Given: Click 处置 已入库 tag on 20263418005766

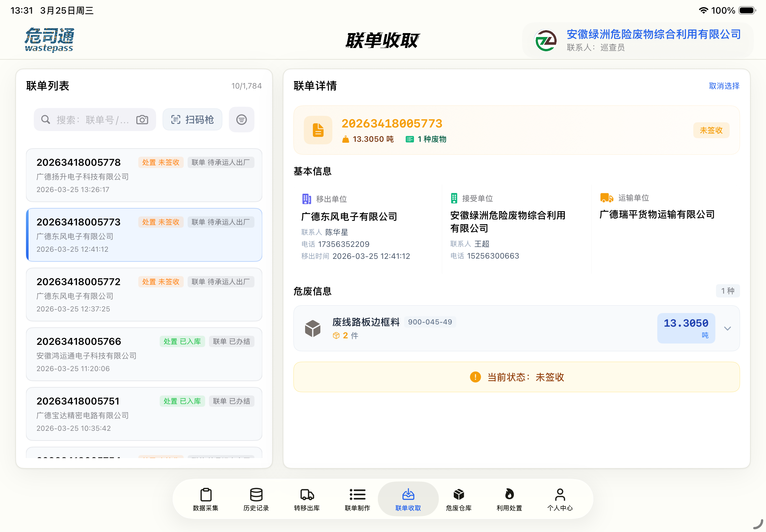Looking at the screenshot, I should [x=182, y=341].
